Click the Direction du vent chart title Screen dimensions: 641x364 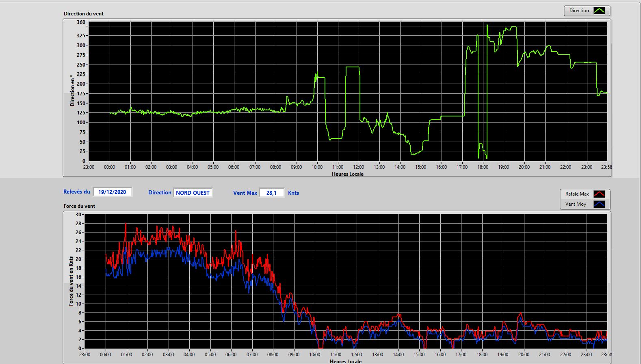pyautogui.click(x=84, y=13)
